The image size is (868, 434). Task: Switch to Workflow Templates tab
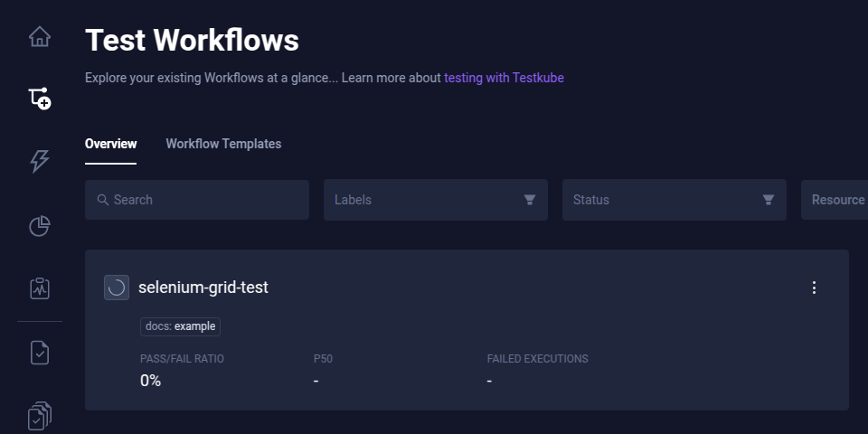tap(223, 144)
